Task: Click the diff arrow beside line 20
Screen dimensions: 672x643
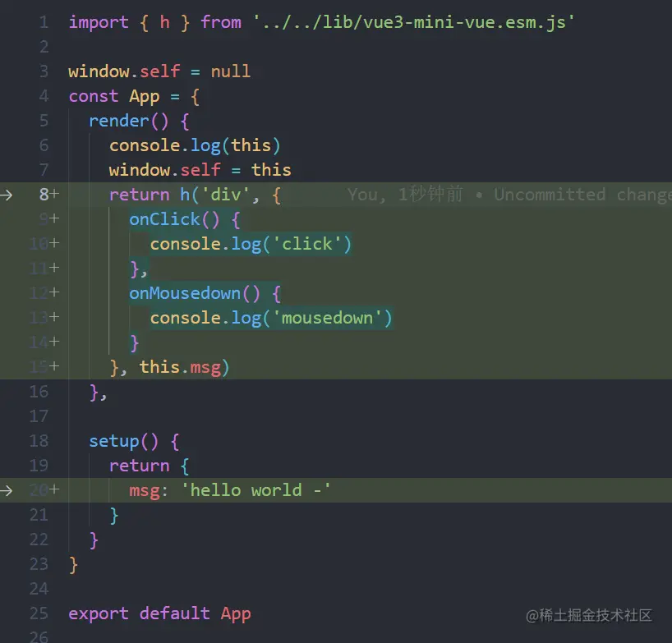Action: coord(6,490)
